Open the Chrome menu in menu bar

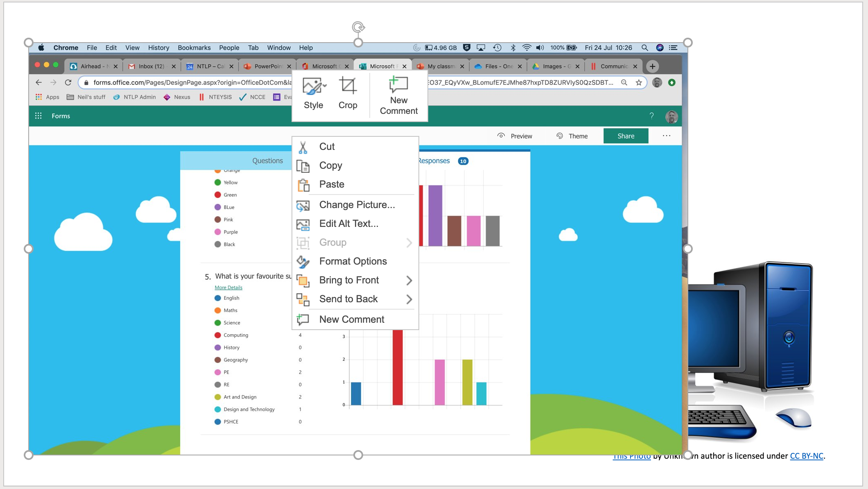click(x=66, y=48)
